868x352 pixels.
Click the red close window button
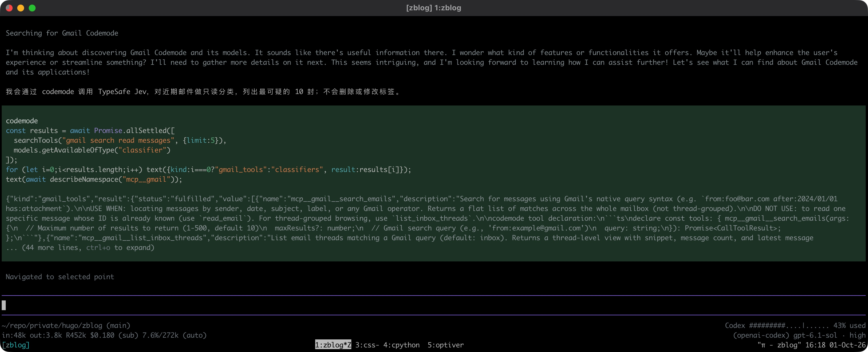9,8
